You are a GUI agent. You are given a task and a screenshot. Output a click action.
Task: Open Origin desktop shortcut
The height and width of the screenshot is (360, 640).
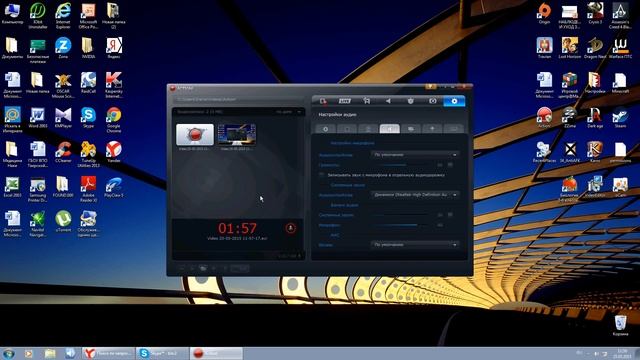544,13
